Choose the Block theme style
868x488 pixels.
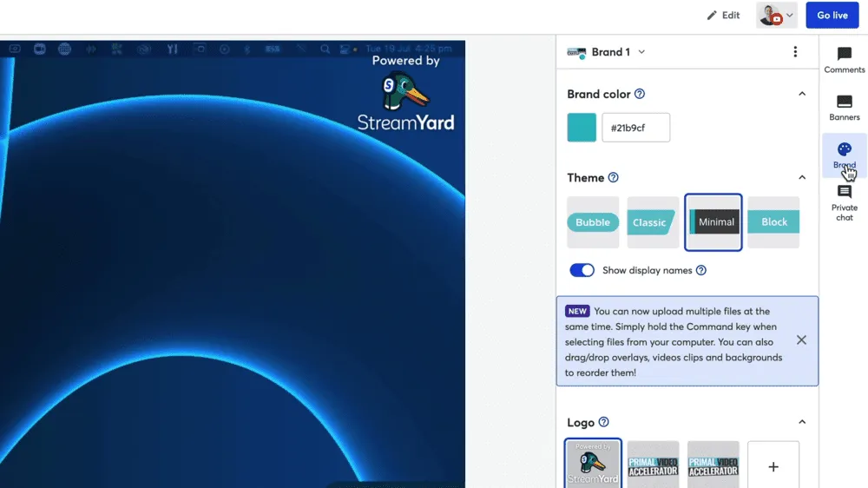pyautogui.click(x=773, y=222)
